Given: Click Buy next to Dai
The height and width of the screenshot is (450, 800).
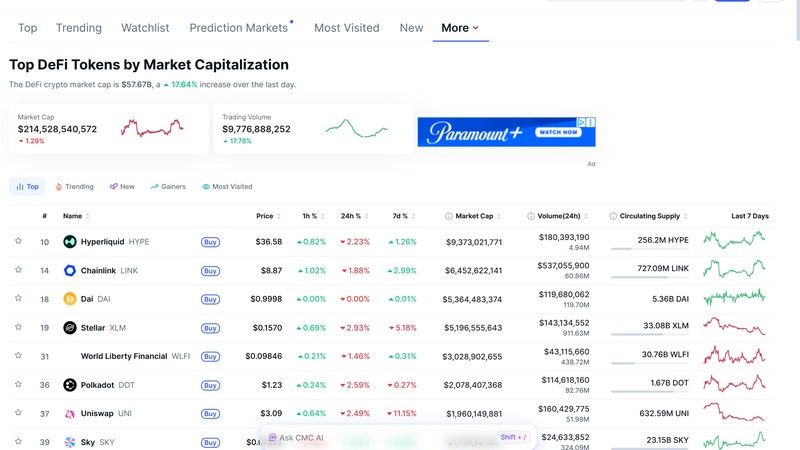Looking at the screenshot, I should (210, 299).
